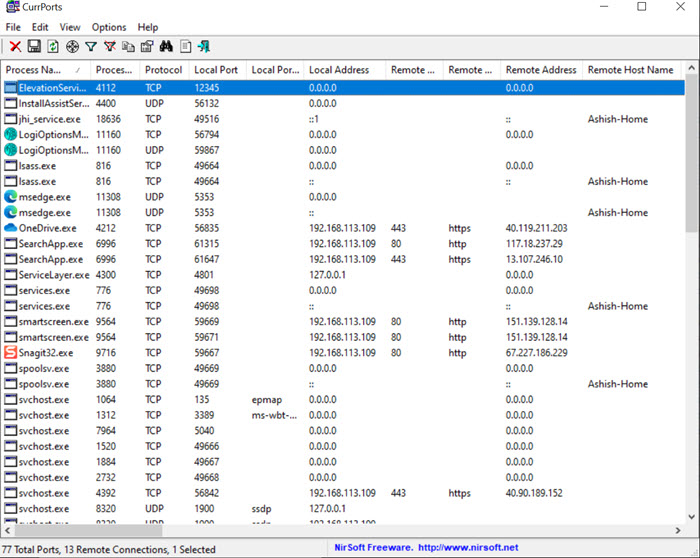Viewport: 700px width, 558px height.
Task: Click the vertical scrollbar down arrow
Action: (692, 517)
